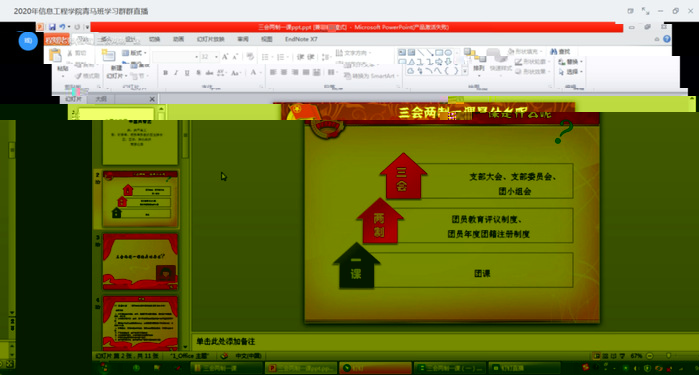
Task: Click the Find binoculars icon
Action: [554, 52]
